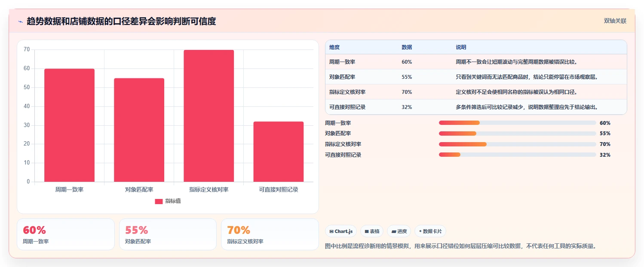Select the 可直接对照记录 table row cell
The height and width of the screenshot is (267, 644).
tap(347, 107)
